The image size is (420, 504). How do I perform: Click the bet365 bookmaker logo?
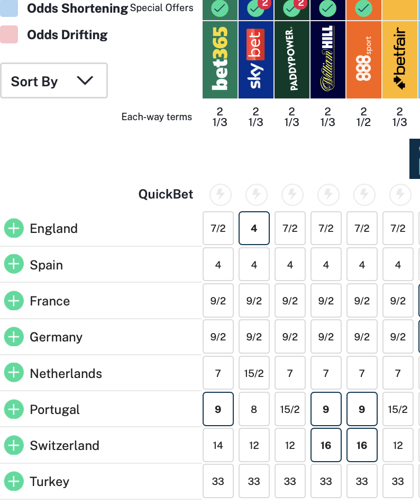[220, 59]
